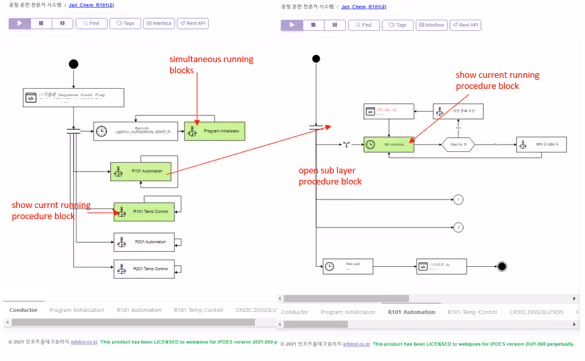
Task: Open Interface in the right panel toolbar
Action: [432, 25]
